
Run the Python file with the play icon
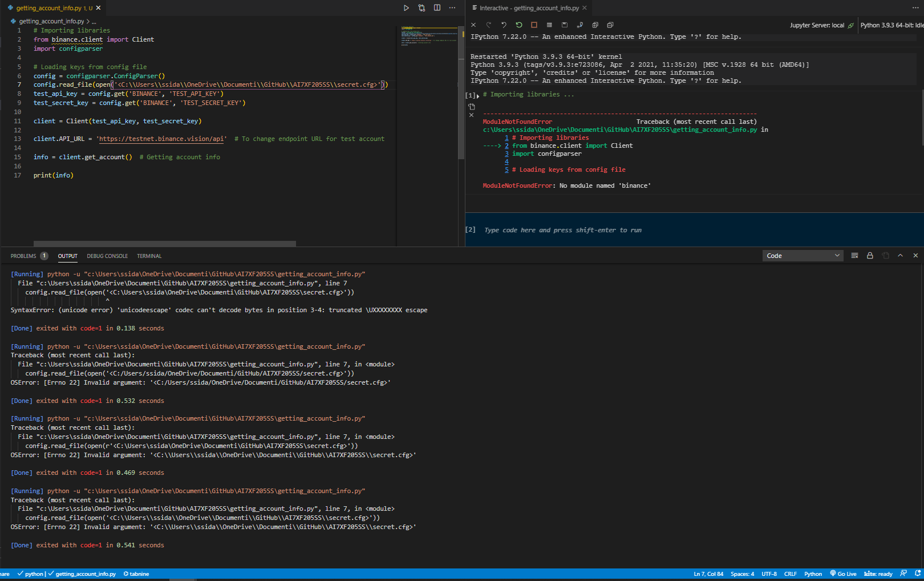pyautogui.click(x=406, y=8)
